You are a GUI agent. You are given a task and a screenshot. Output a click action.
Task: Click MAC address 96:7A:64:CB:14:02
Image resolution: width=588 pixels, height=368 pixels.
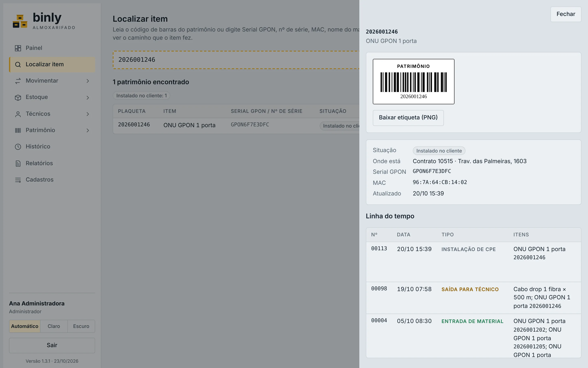click(x=440, y=182)
